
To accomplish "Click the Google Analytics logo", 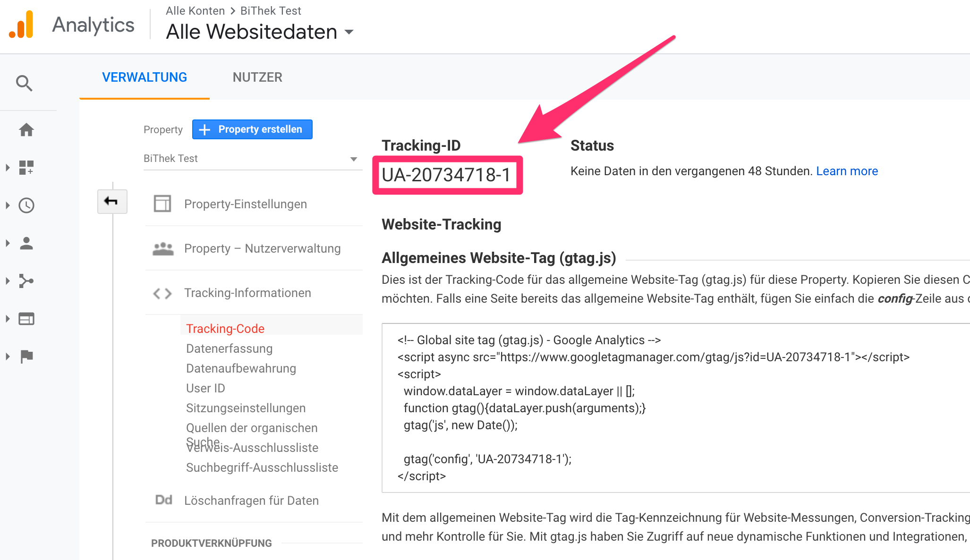I will [x=22, y=25].
